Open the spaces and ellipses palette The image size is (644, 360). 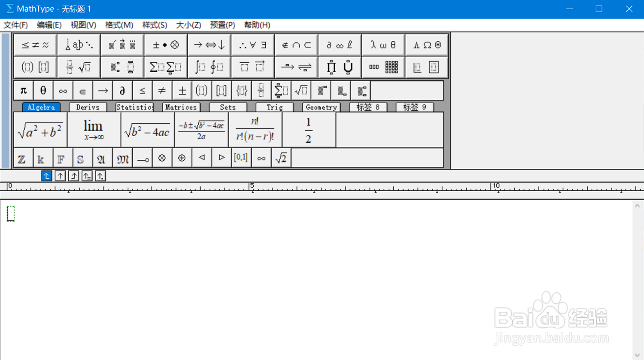[79, 45]
